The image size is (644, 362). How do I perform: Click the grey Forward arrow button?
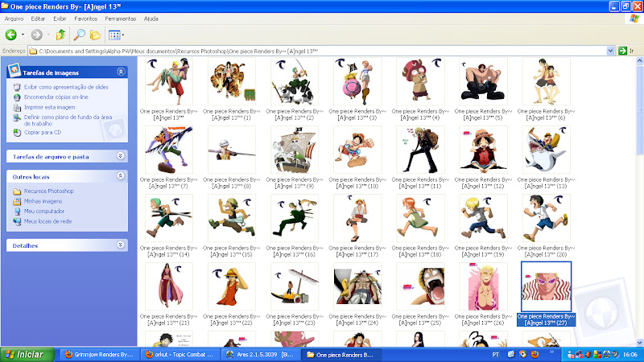tap(37, 35)
